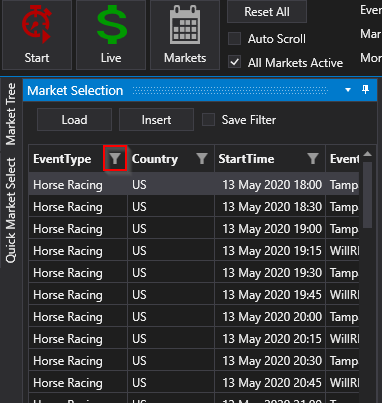Uncheck All Markets Active checkbox
The image size is (382, 403).
coord(234,62)
